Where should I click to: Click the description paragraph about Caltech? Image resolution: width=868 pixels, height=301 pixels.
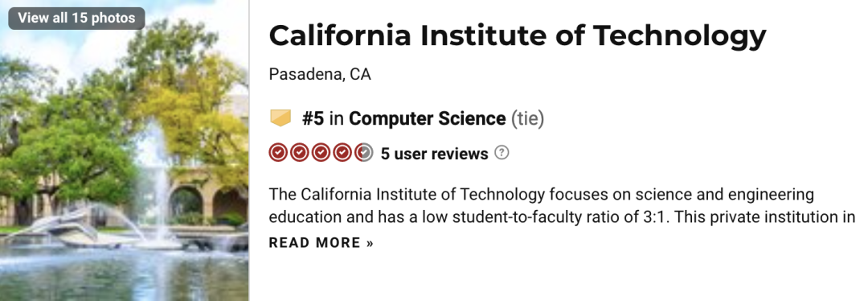563,206
